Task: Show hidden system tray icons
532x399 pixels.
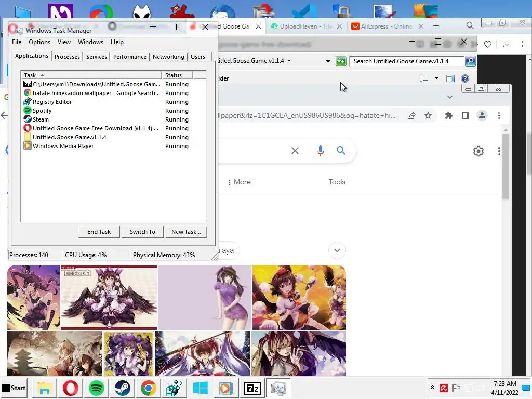Action: (x=432, y=388)
